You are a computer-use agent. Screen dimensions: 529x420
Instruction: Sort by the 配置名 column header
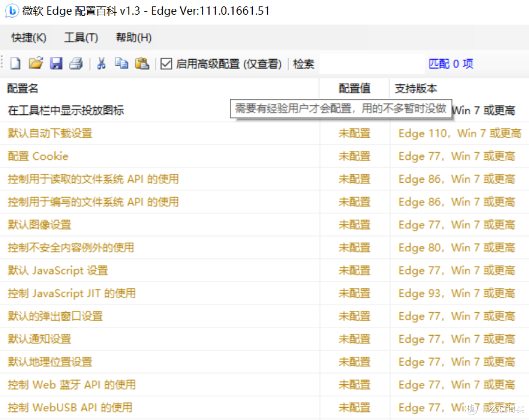coord(159,88)
